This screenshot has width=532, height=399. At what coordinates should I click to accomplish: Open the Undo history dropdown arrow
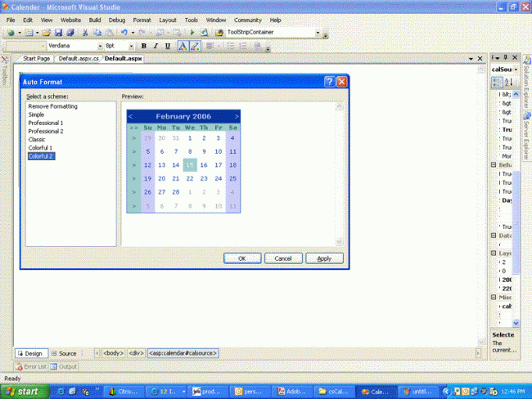tap(133, 33)
